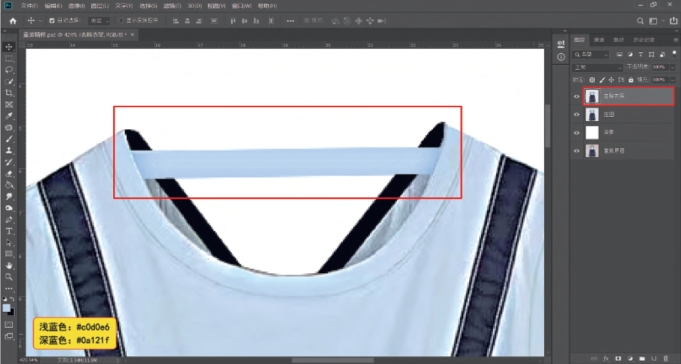
Task: Open search in the options bar
Action: 640,21
